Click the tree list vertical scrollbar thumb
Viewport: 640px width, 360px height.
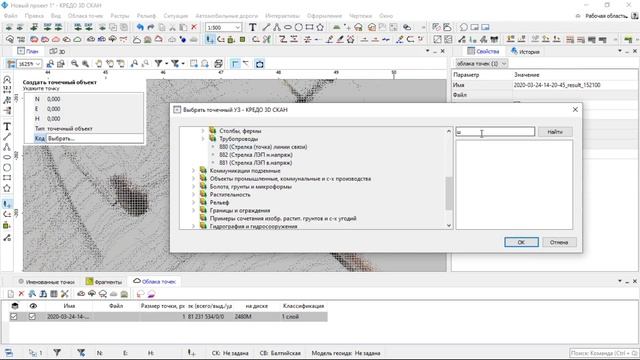tap(449, 193)
